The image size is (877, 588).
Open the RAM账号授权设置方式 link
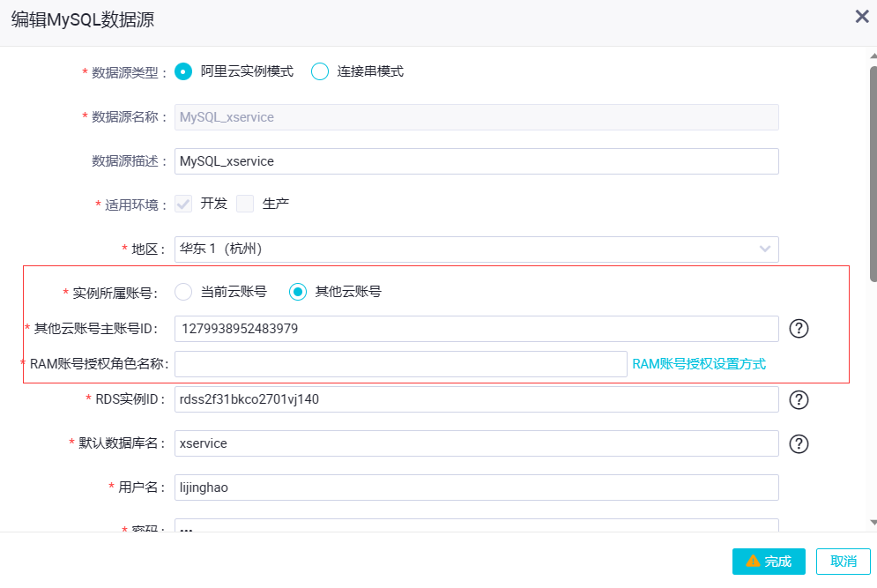pyautogui.click(x=699, y=364)
